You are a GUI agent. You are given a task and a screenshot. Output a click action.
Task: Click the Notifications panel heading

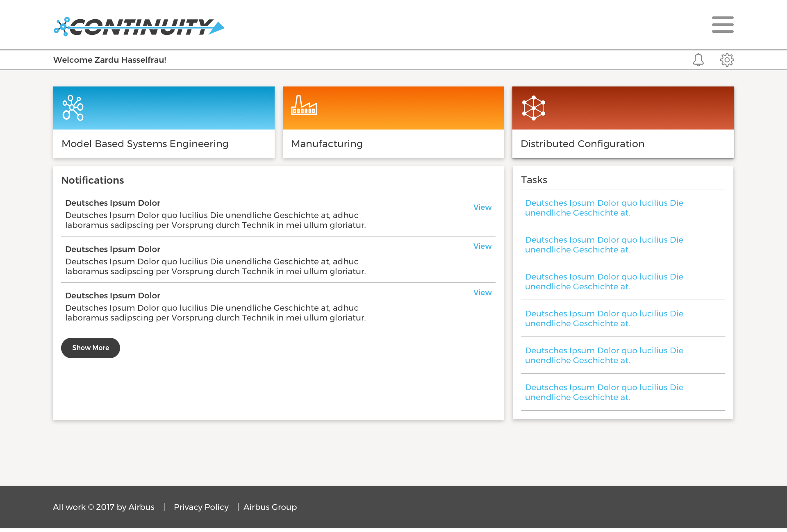[92, 180]
